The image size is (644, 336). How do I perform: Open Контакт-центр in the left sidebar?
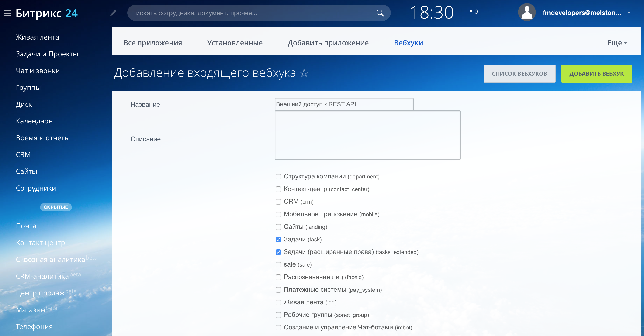(41, 243)
